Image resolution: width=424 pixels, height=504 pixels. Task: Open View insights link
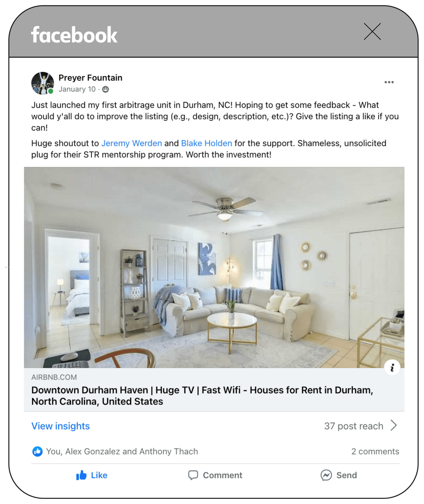(60, 426)
